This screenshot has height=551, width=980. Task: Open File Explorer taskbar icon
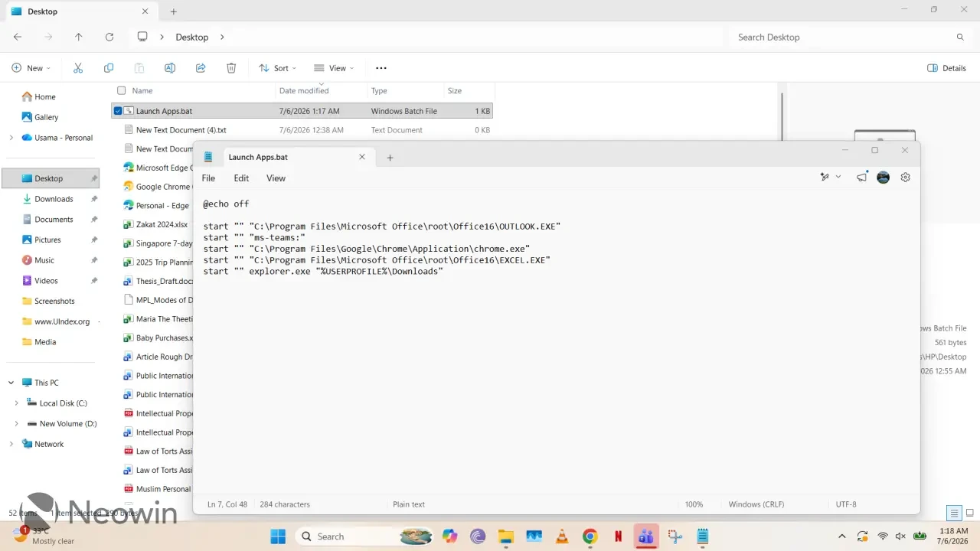click(505, 536)
